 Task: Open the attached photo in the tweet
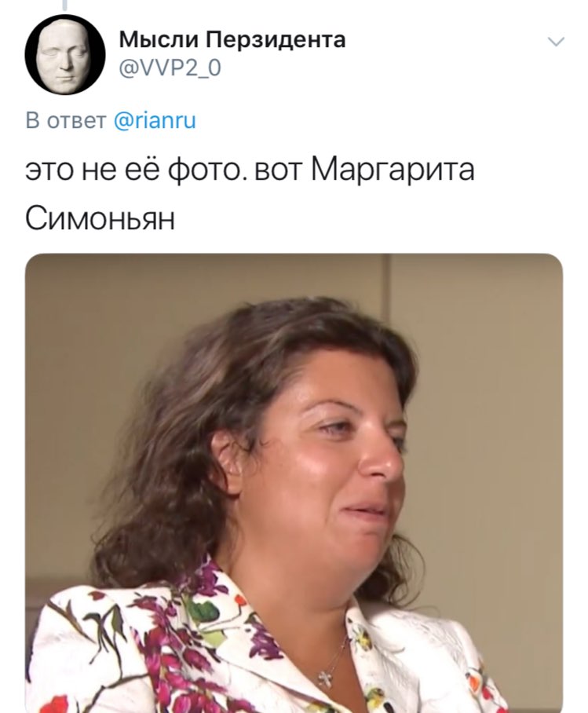tap(294, 483)
